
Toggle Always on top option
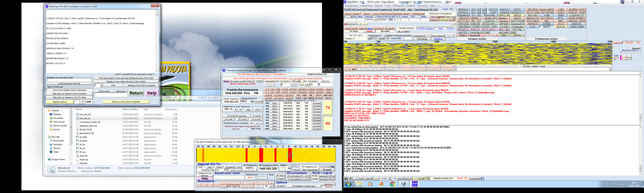(x=205, y=173)
